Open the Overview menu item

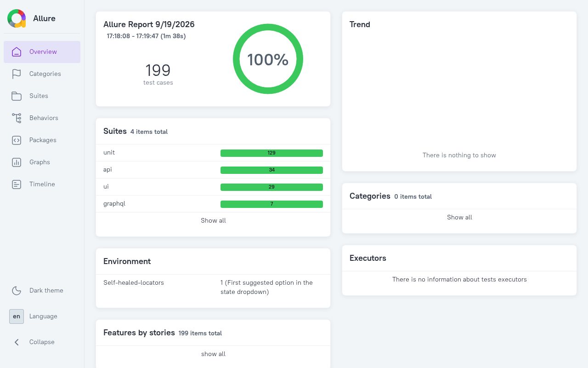point(42,52)
